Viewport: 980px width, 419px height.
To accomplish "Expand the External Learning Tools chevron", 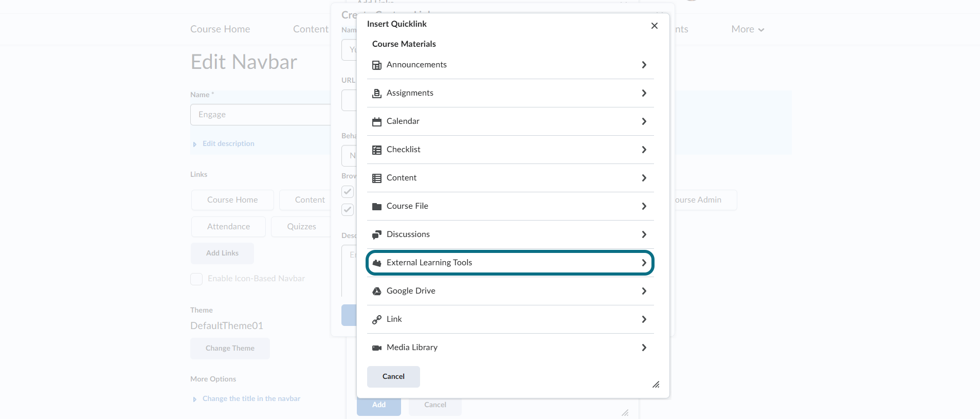I will [x=644, y=263].
